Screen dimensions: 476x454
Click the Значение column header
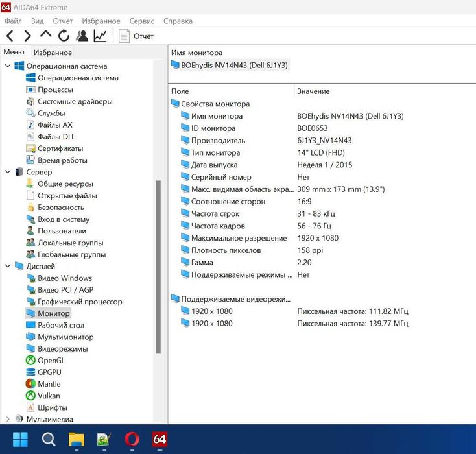[x=313, y=91]
